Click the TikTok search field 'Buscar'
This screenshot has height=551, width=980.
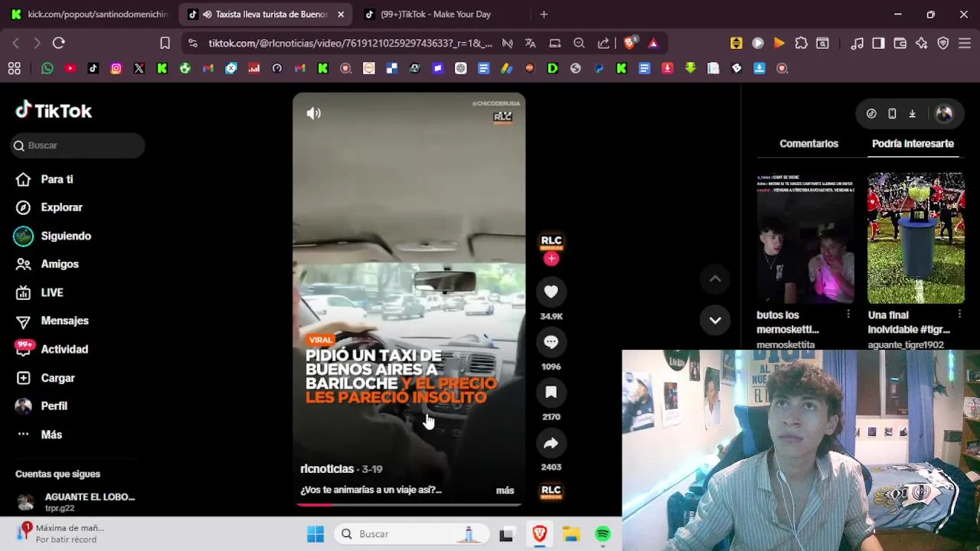click(x=77, y=145)
